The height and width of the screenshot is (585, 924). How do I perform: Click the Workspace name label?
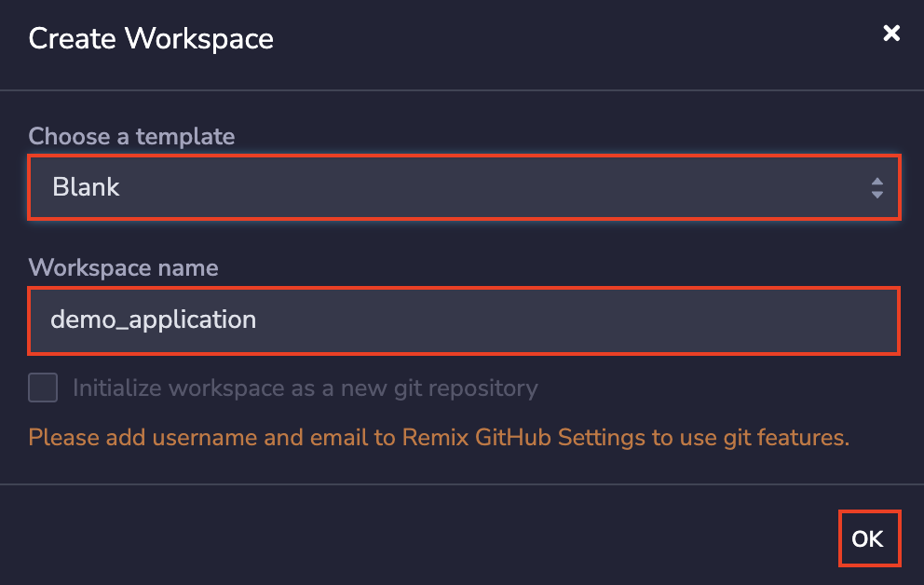(123, 268)
